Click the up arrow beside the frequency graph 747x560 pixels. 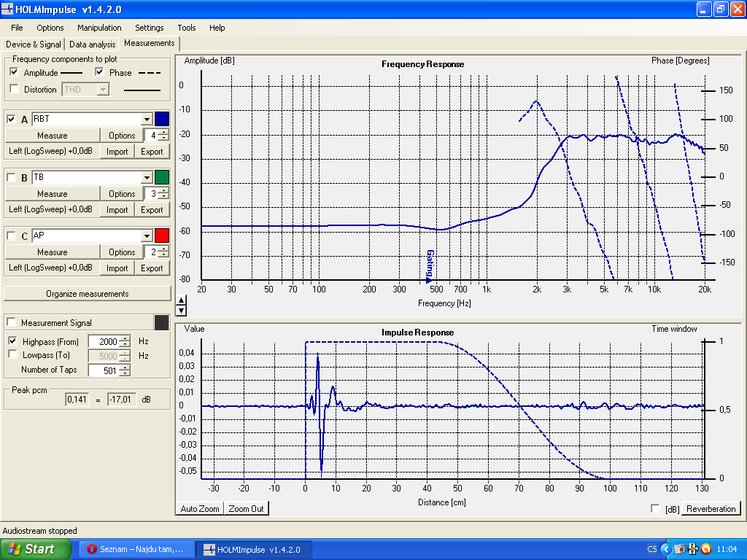point(181,300)
